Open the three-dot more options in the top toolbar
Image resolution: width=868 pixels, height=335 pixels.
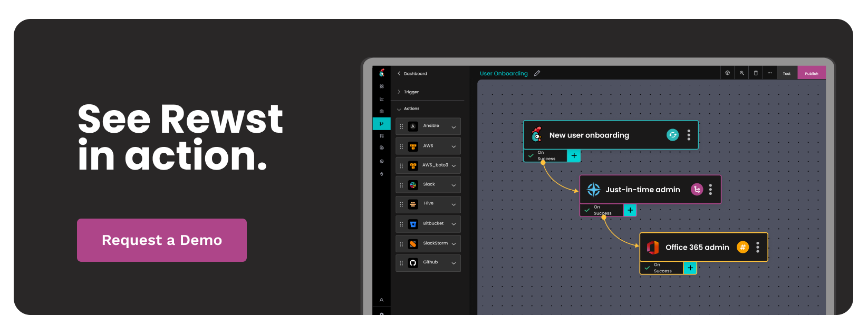(769, 73)
